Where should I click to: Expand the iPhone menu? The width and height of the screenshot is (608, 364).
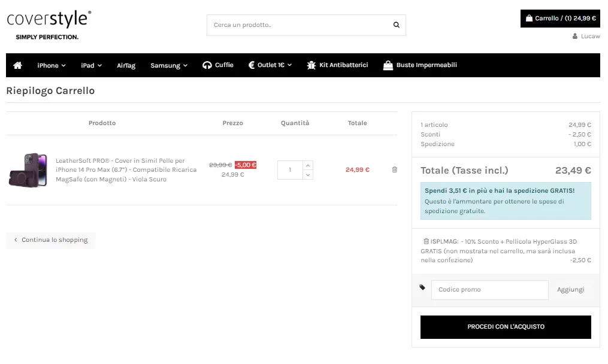51,65
